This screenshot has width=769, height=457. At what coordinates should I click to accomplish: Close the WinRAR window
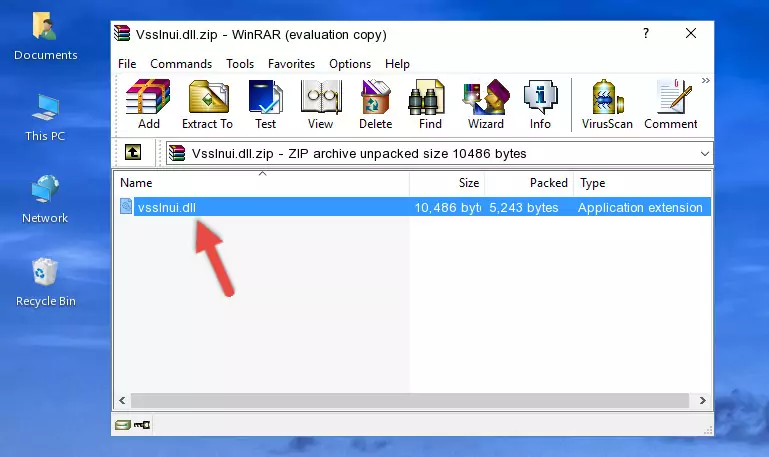click(x=691, y=33)
